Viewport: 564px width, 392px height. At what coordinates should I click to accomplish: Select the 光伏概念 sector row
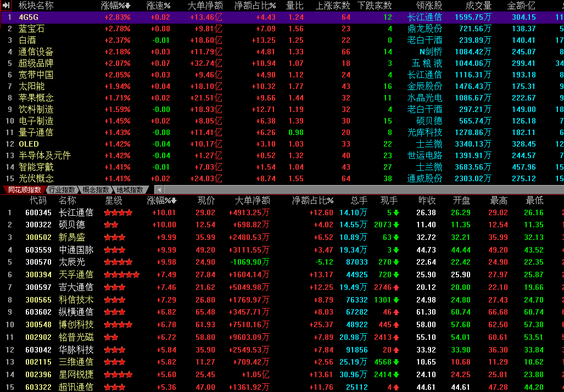tap(282, 178)
